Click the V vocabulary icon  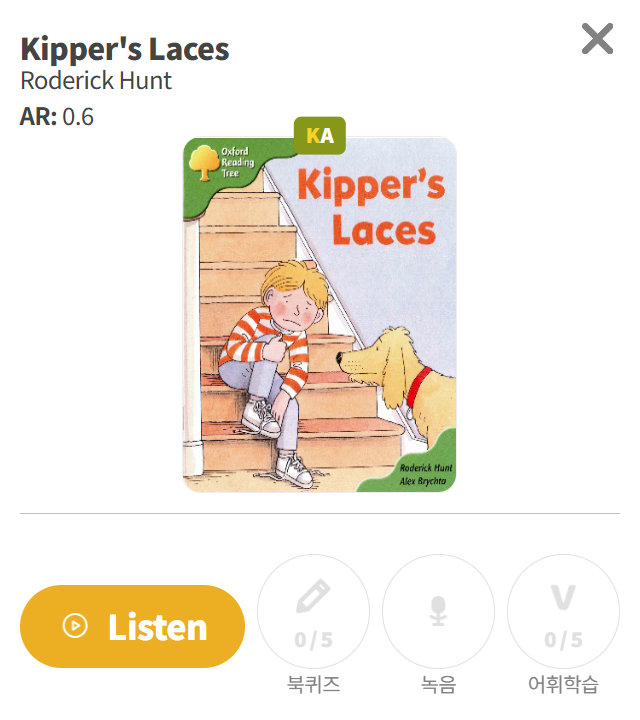(x=563, y=597)
